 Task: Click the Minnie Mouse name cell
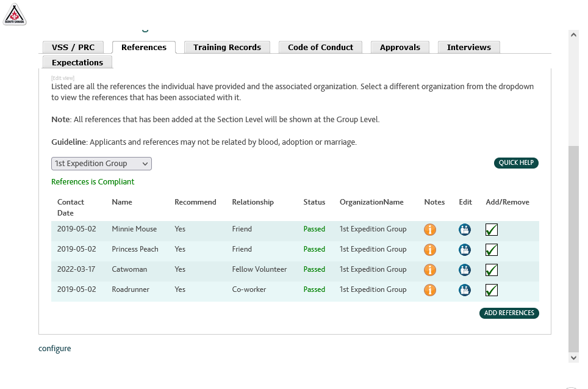coord(134,229)
